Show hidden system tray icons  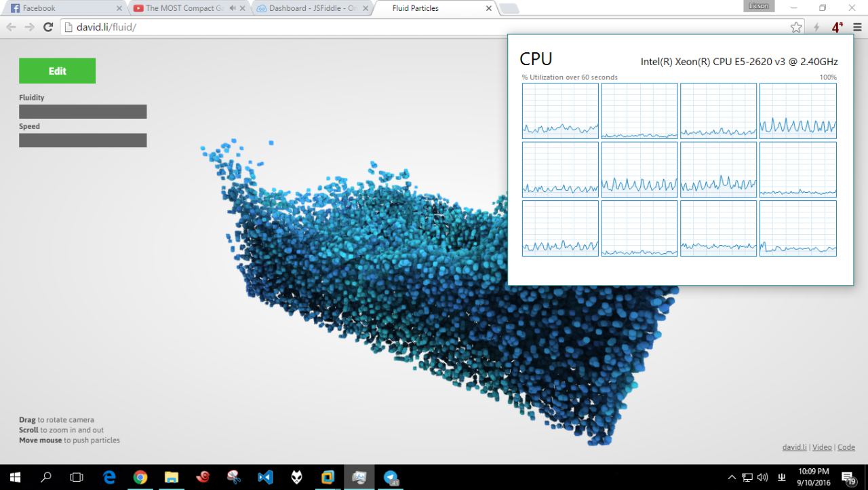point(732,477)
